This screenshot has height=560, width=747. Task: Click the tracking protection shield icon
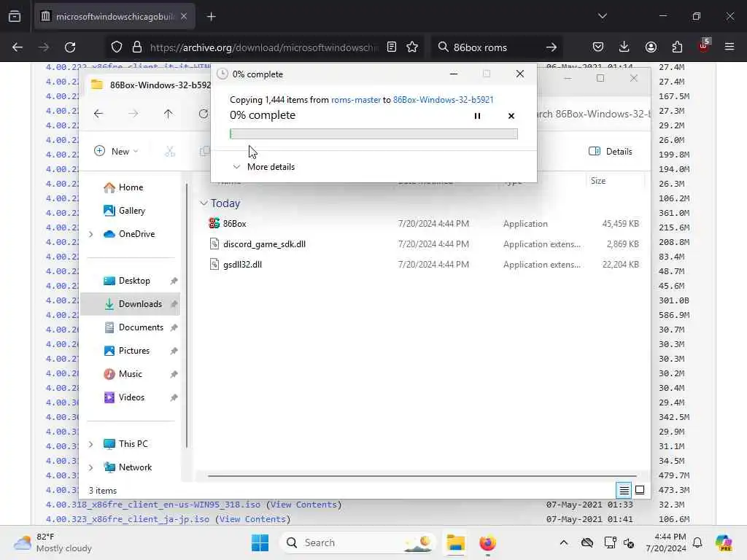tap(117, 47)
